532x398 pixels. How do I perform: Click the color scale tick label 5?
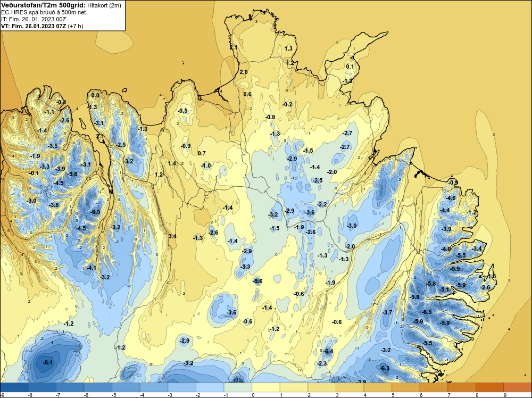click(393, 395)
